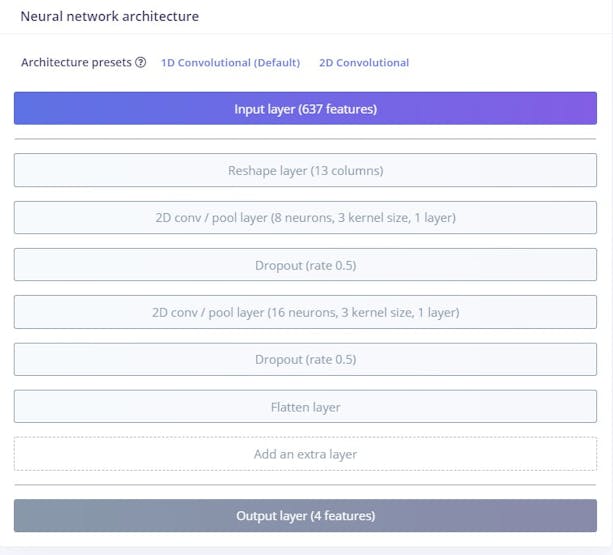Click the dashed extra layer placeholder box
613x555 pixels.
click(305, 454)
